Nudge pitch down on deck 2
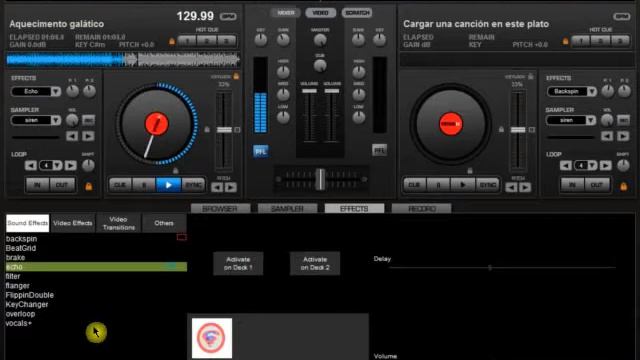The width and height of the screenshot is (640, 360). (511, 187)
